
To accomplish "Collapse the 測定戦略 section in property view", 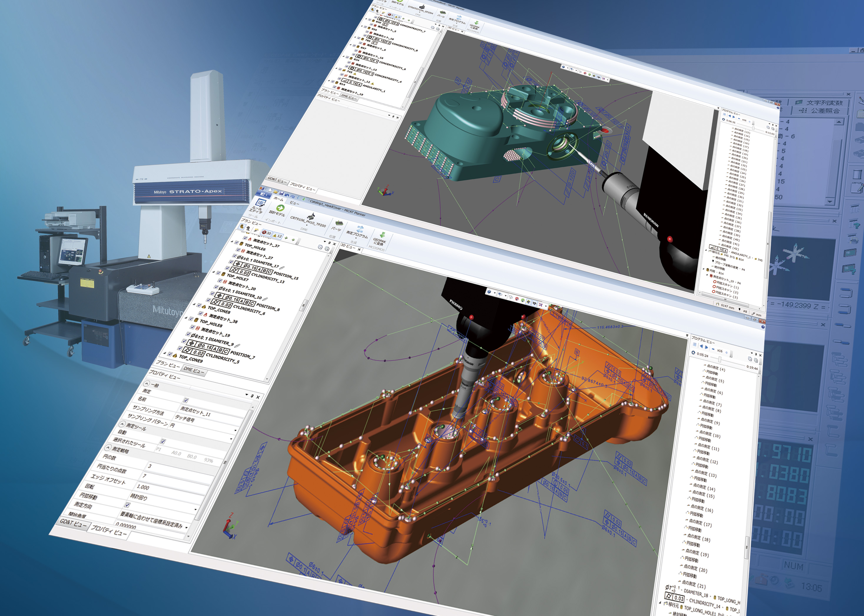I will click(x=108, y=448).
